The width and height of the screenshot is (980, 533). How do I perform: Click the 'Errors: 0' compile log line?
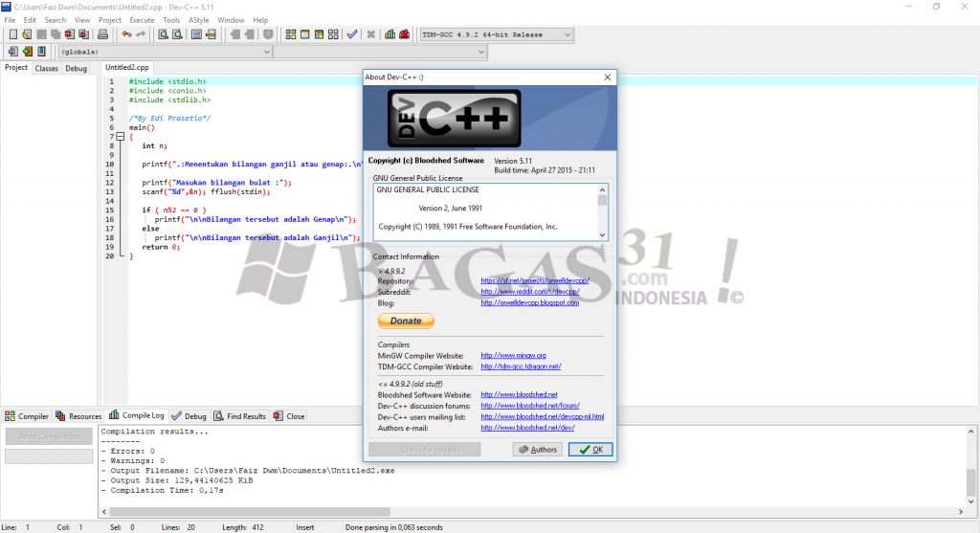pyautogui.click(x=128, y=451)
